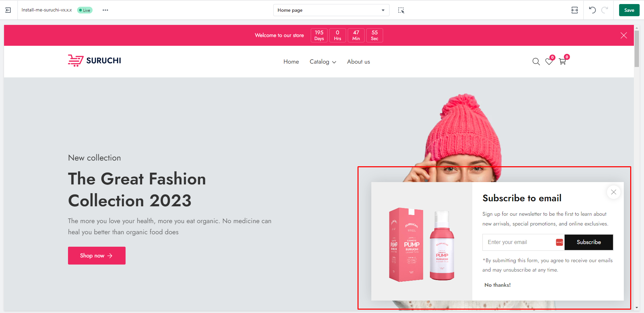This screenshot has height=313, width=644.
Task: Open the store search magnifier icon
Action: pos(536,62)
